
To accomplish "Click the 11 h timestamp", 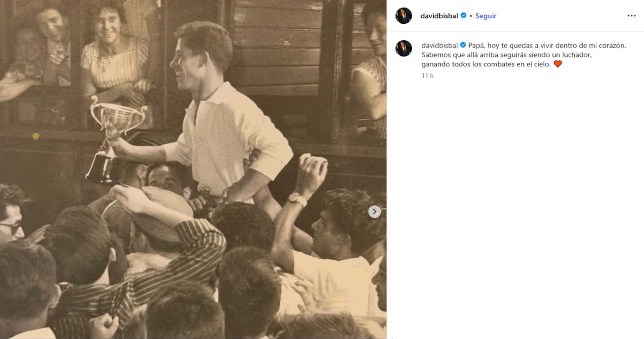I will coord(427,76).
